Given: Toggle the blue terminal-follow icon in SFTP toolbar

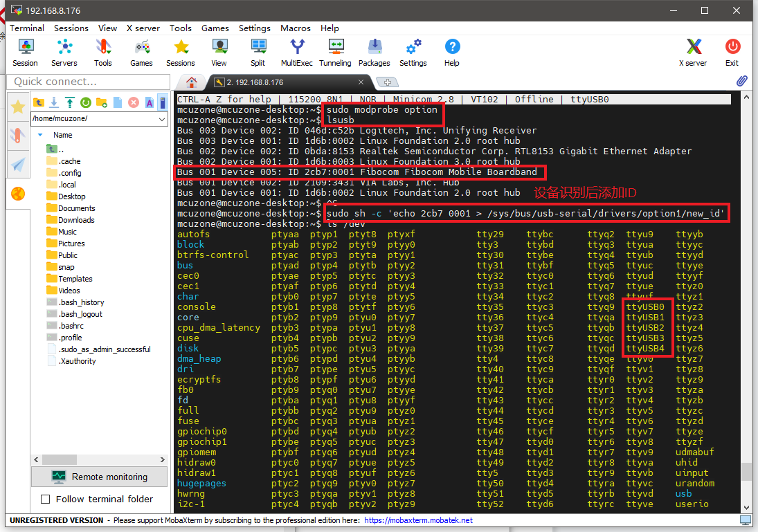Looking at the screenshot, I should pyautogui.click(x=163, y=102).
